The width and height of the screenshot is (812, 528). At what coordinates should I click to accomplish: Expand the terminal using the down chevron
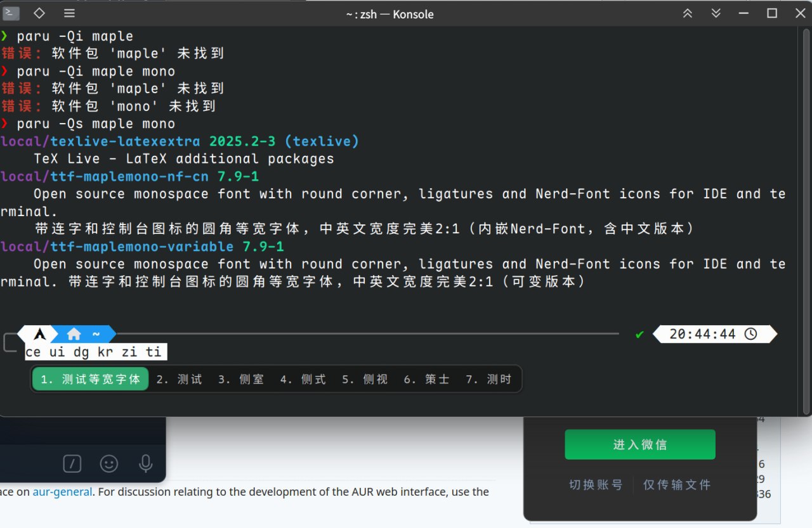pos(715,13)
